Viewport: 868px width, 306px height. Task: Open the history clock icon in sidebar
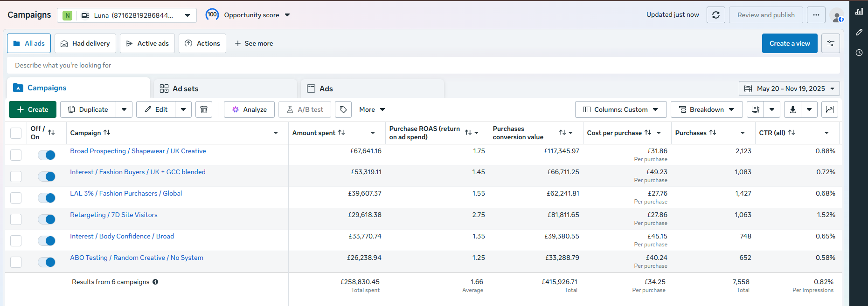859,53
